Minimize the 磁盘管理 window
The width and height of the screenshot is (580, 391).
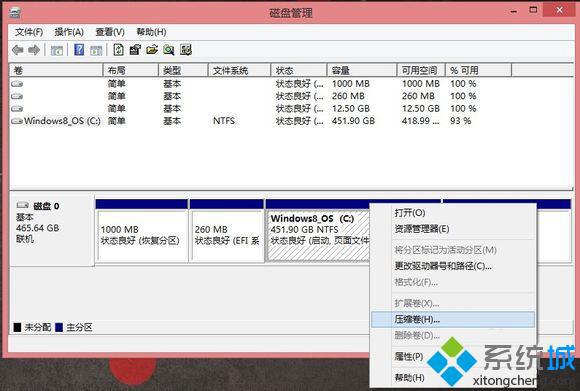click(514, 11)
